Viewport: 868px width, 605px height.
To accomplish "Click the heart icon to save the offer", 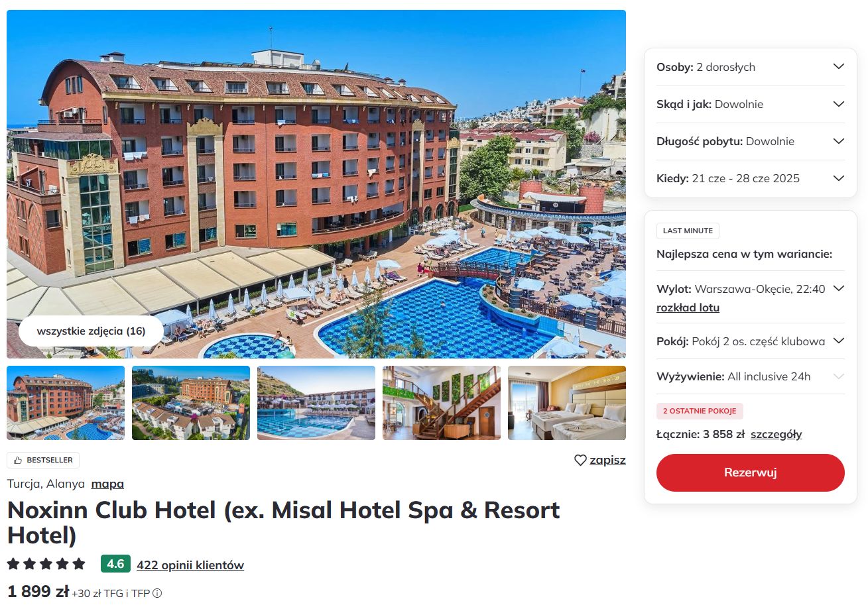I will click(580, 460).
